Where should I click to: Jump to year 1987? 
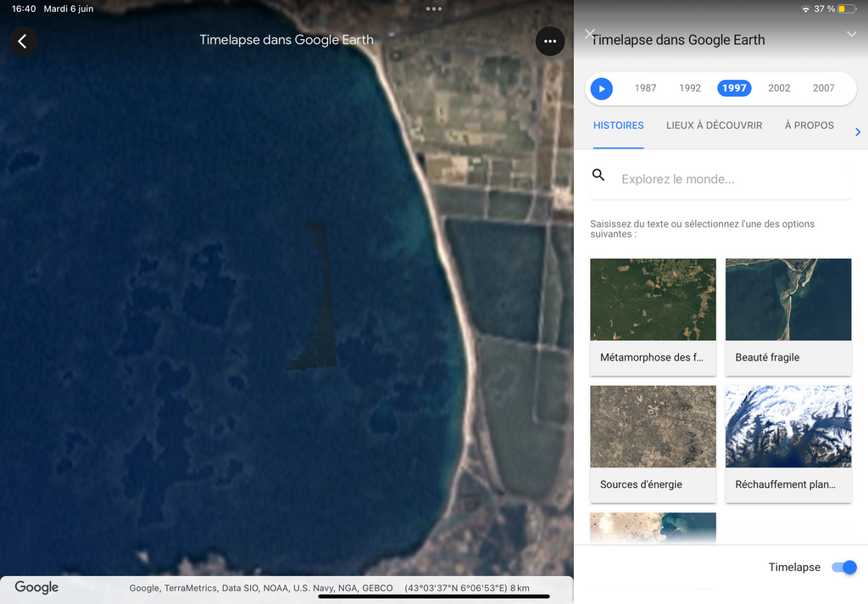click(645, 88)
